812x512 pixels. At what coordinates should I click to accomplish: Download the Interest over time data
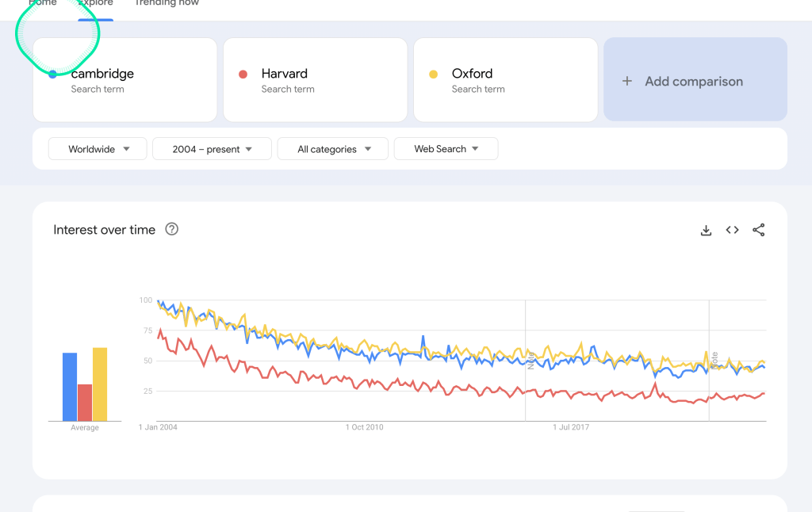coord(706,231)
